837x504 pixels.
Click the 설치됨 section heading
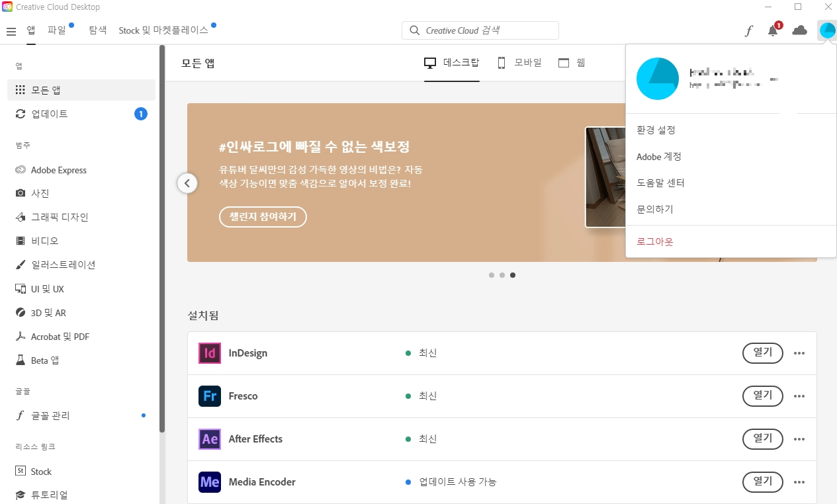pos(203,315)
